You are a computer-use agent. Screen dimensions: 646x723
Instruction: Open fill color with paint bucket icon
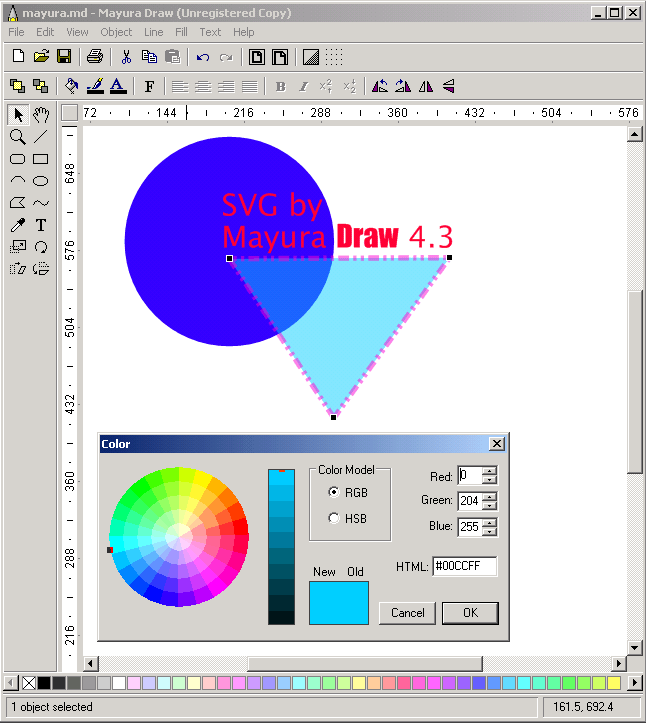71,86
